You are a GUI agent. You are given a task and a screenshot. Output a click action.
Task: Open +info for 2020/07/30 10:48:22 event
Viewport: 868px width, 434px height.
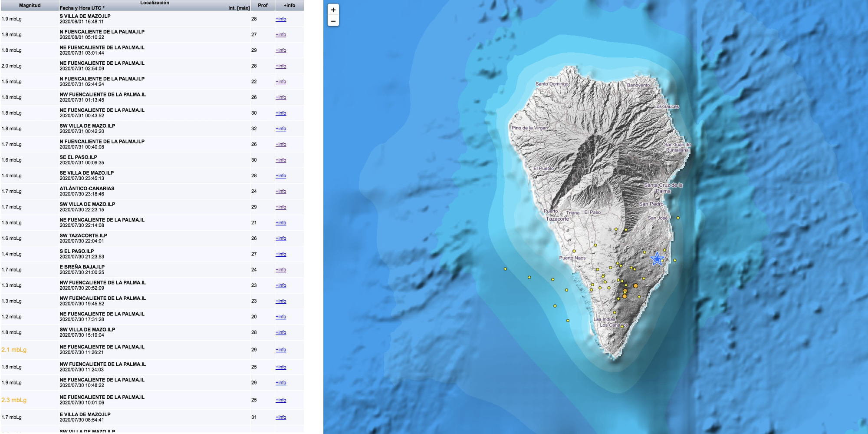281,383
